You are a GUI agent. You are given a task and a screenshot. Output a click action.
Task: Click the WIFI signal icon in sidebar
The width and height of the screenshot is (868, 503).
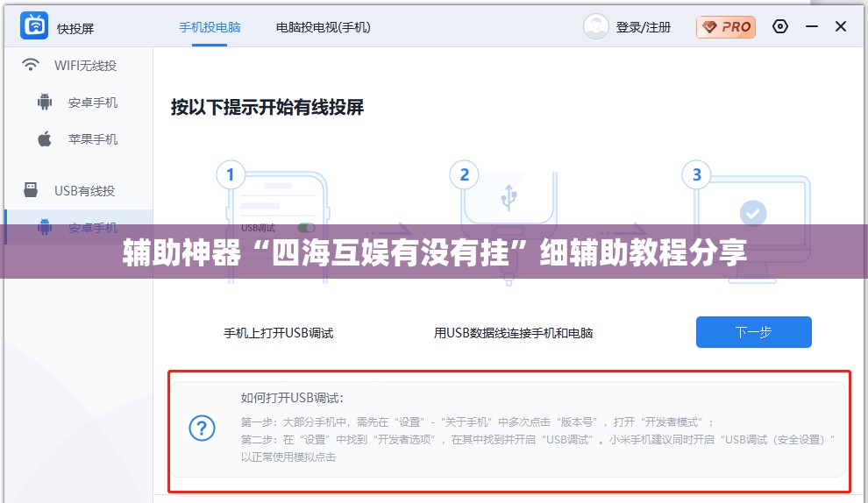coord(31,65)
